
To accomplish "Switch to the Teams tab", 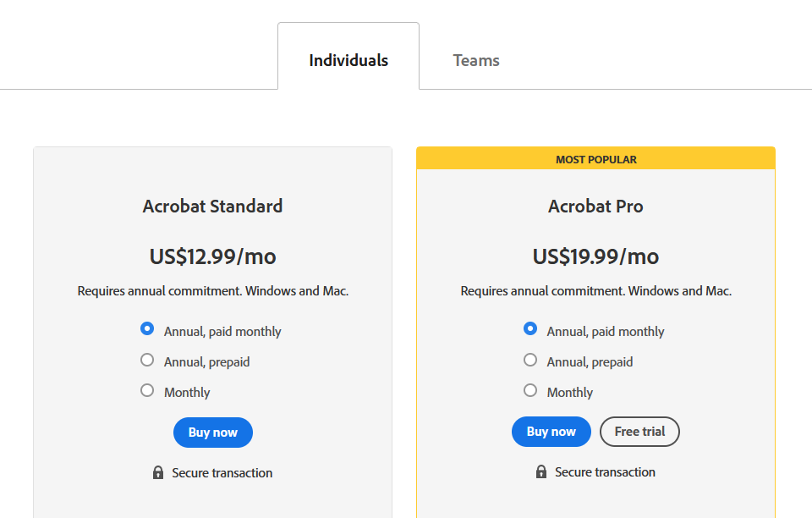I will pyautogui.click(x=476, y=60).
